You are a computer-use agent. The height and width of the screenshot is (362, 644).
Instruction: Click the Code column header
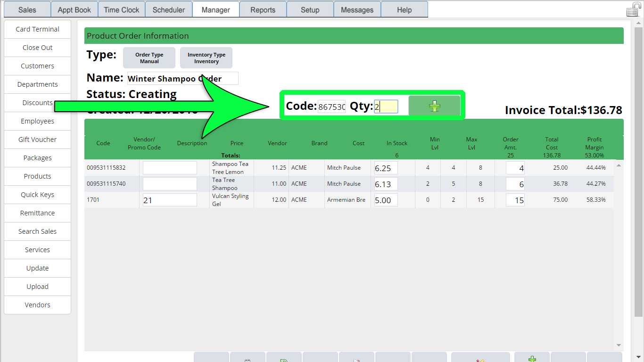103,143
